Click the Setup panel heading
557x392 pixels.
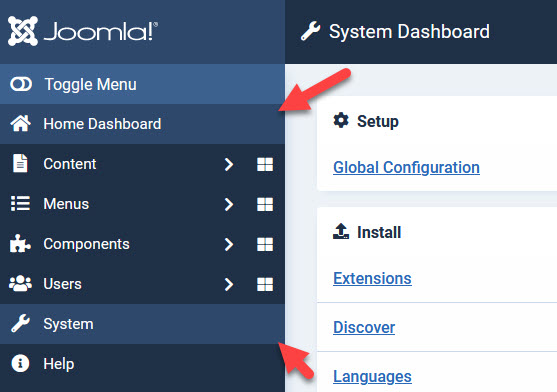[x=378, y=121]
